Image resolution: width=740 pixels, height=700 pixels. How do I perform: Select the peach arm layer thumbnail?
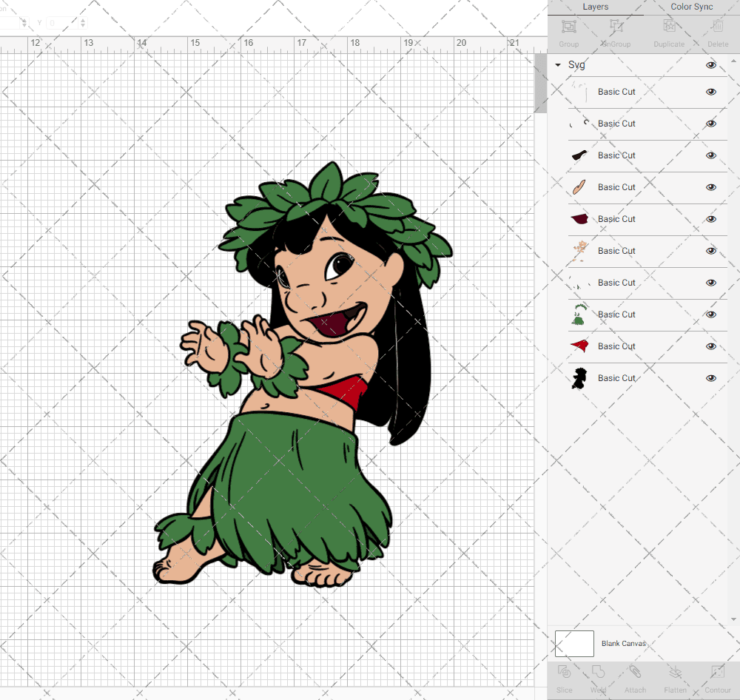pos(579,187)
